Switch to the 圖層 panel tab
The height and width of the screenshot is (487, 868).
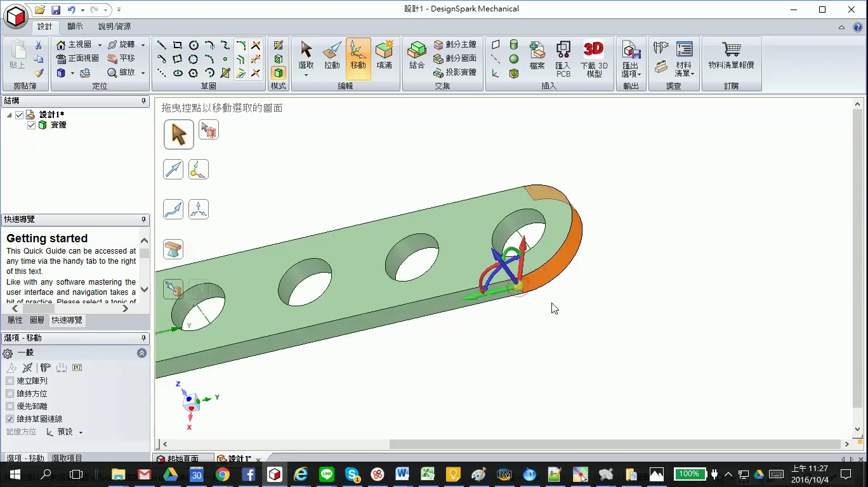[x=37, y=320]
